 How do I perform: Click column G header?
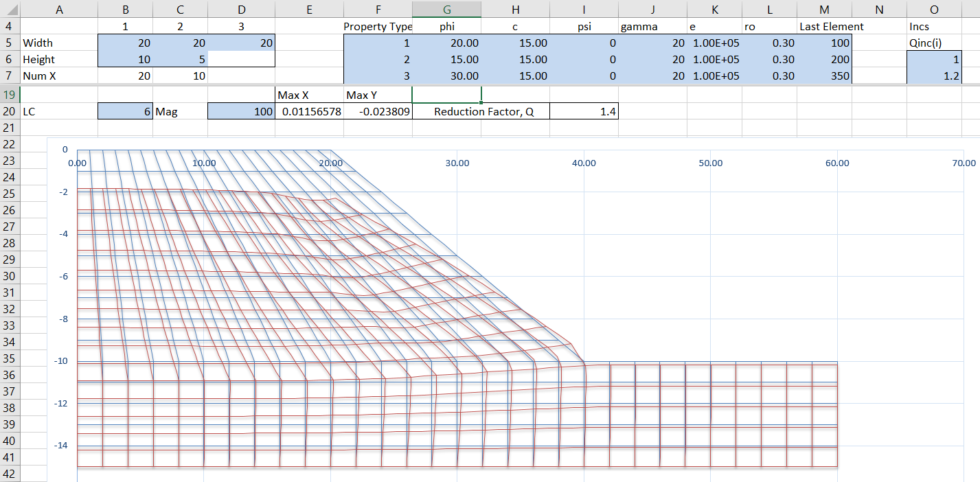pos(446,9)
